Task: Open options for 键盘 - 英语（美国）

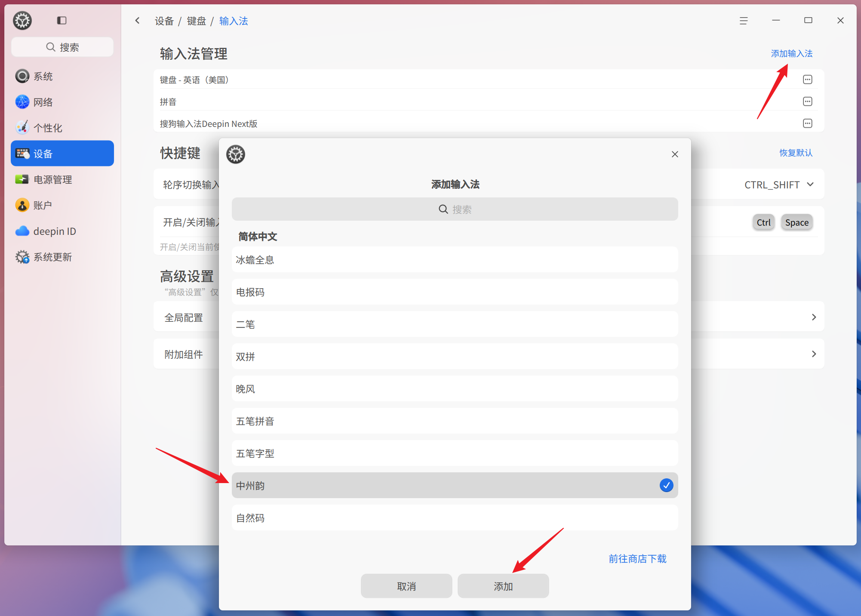Action: pos(807,80)
